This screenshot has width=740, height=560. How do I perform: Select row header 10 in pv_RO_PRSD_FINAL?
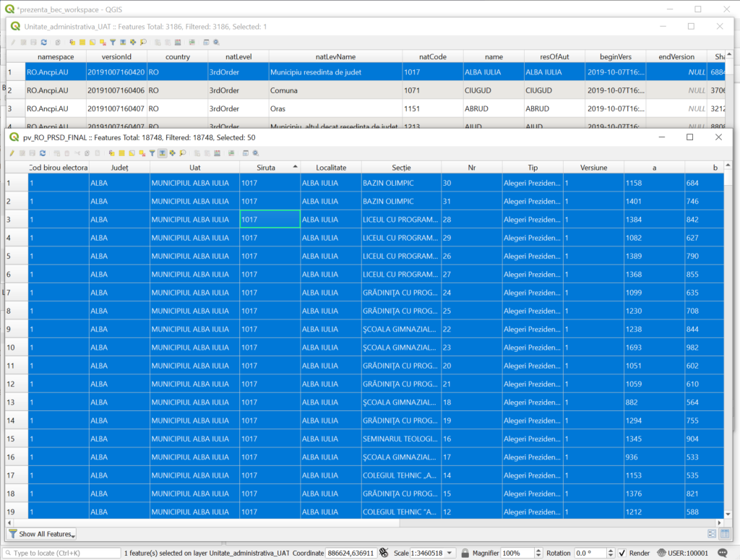click(17, 348)
